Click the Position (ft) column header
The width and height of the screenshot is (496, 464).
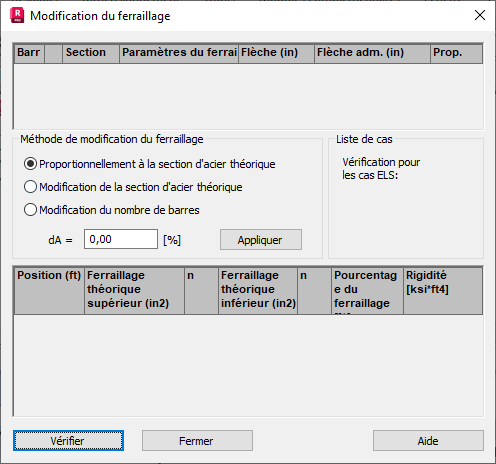click(x=49, y=290)
